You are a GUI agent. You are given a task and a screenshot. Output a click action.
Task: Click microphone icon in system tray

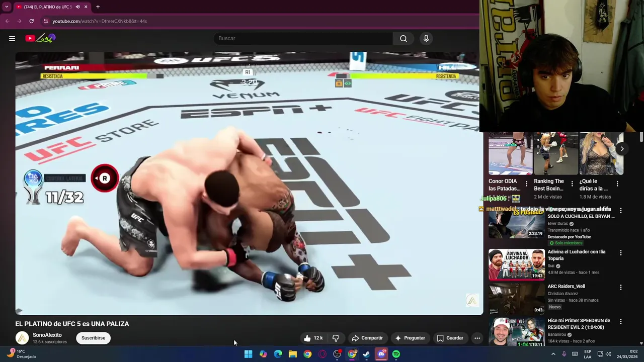(564, 354)
